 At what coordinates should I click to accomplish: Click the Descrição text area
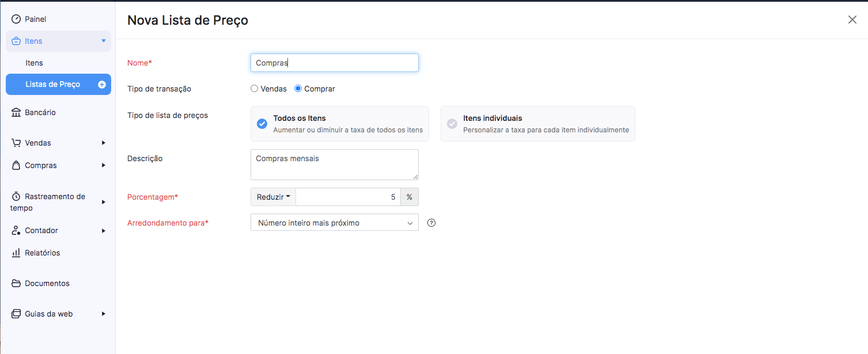click(335, 165)
